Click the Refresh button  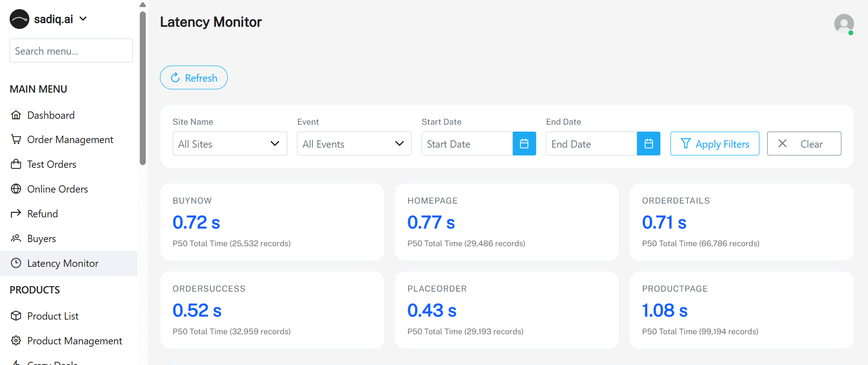pos(194,77)
